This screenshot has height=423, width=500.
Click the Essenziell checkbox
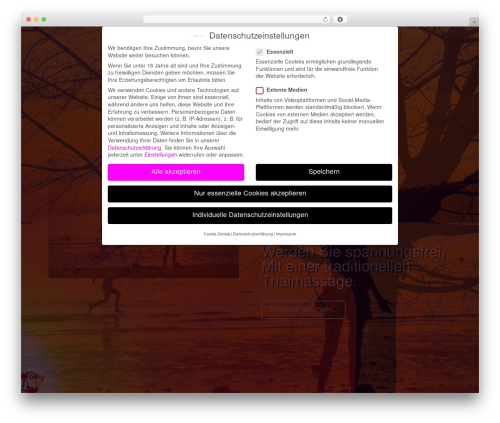click(x=260, y=52)
